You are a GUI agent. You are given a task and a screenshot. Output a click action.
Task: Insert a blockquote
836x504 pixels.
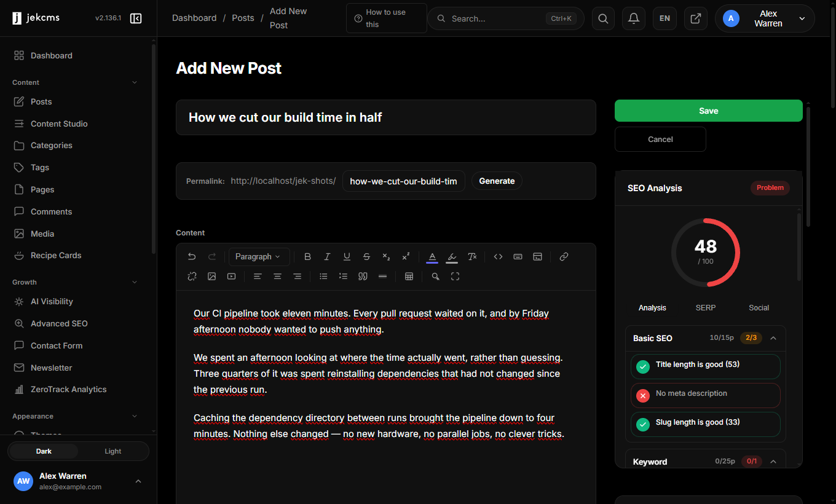pyautogui.click(x=363, y=277)
